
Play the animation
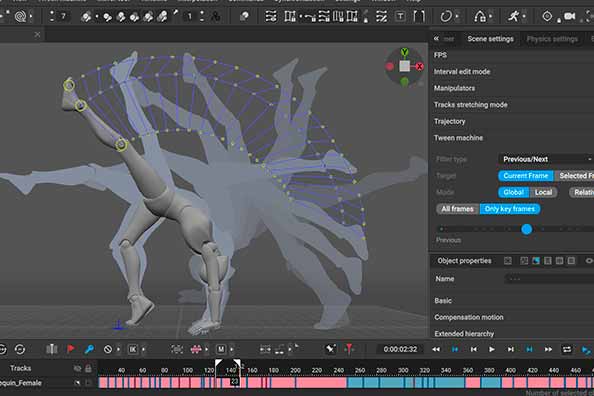tap(492, 349)
